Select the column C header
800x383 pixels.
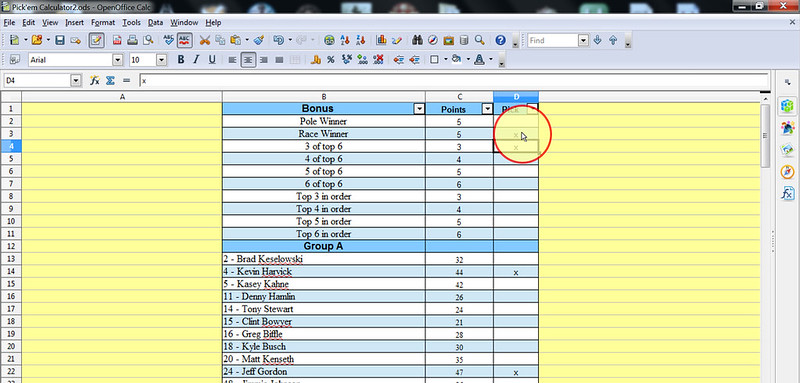459,97
